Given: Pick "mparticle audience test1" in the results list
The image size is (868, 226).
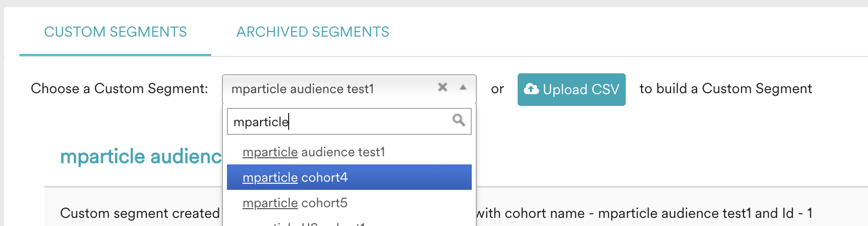Looking at the screenshot, I should click(349, 152).
